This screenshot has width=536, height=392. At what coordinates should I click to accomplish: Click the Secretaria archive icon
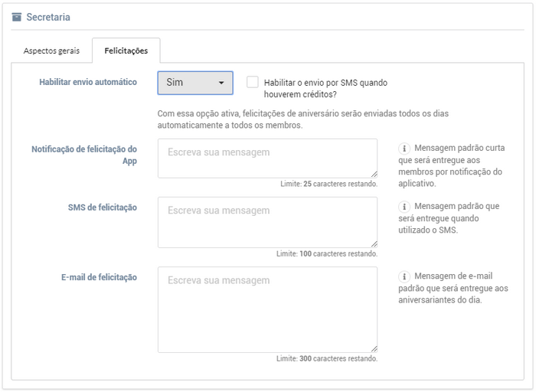click(16, 17)
